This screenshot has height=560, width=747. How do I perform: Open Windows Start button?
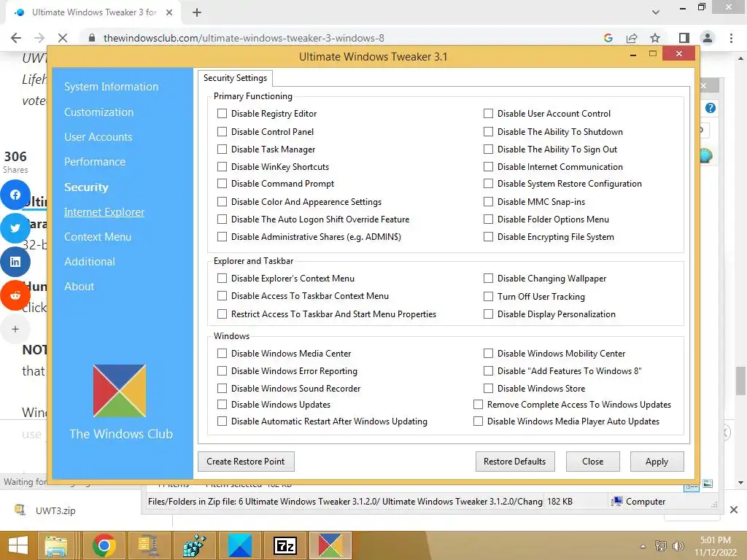18,545
